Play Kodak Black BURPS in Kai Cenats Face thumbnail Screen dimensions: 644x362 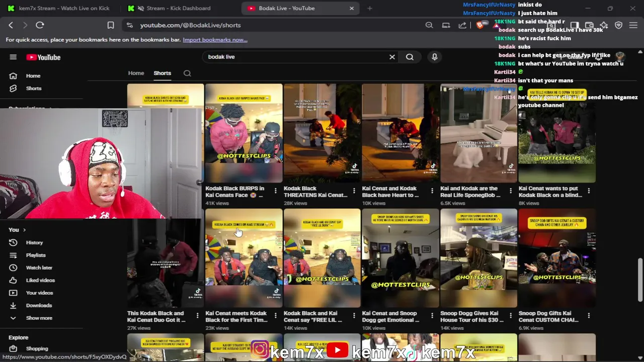(244, 133)
